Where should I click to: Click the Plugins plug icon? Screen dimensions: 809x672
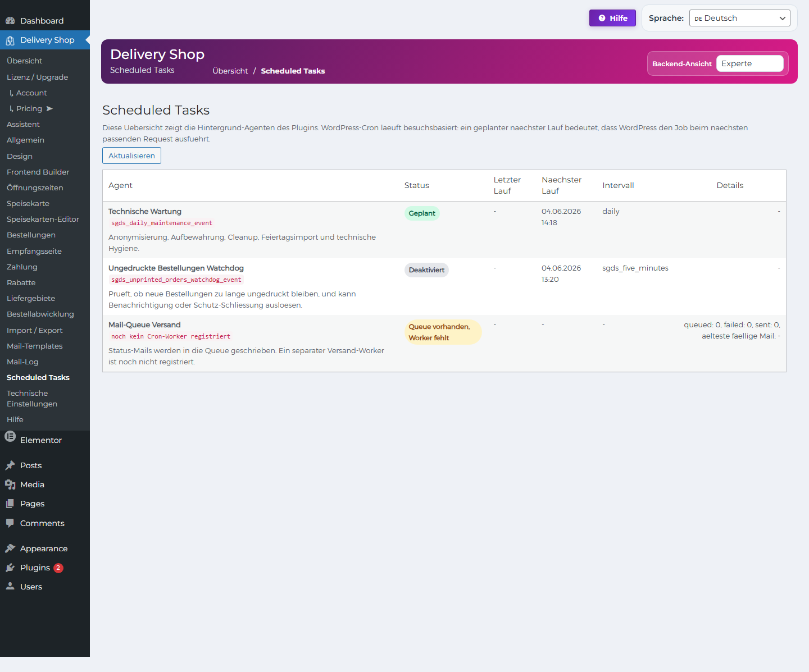[10, 568]
